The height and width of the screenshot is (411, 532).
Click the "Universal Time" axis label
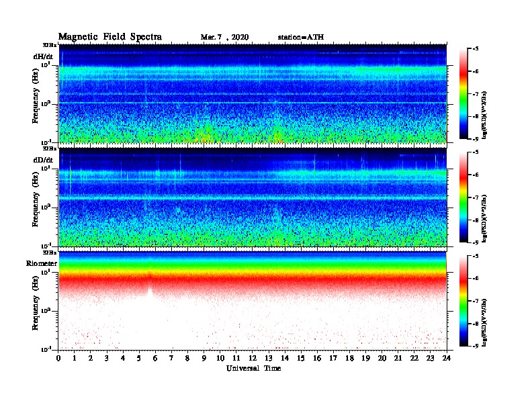coord(253,368)
